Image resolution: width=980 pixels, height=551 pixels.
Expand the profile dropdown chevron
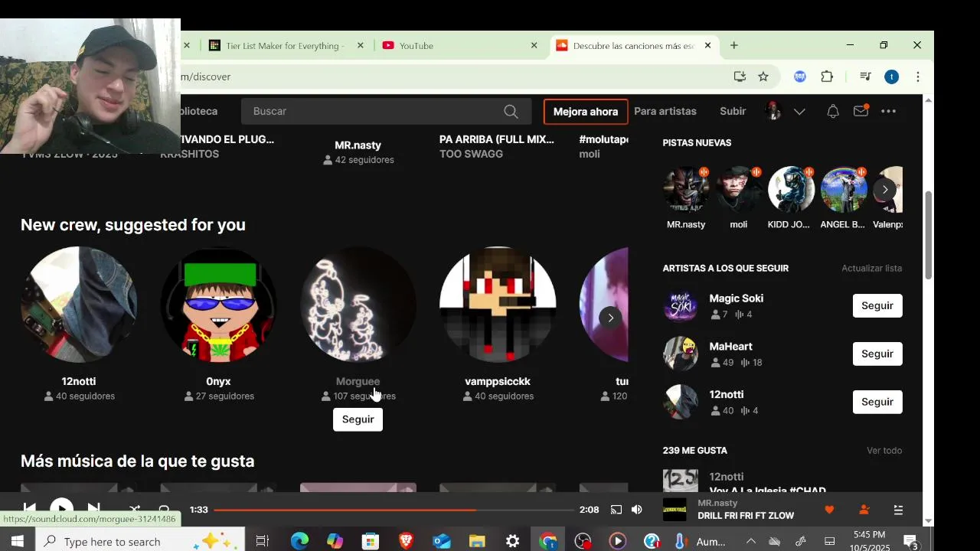[x=799, y=112]
